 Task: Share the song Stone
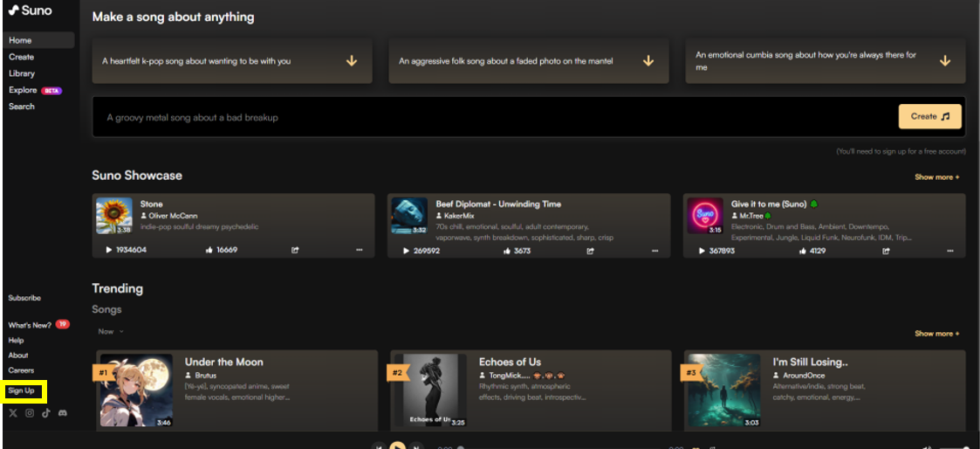(295, 250)
